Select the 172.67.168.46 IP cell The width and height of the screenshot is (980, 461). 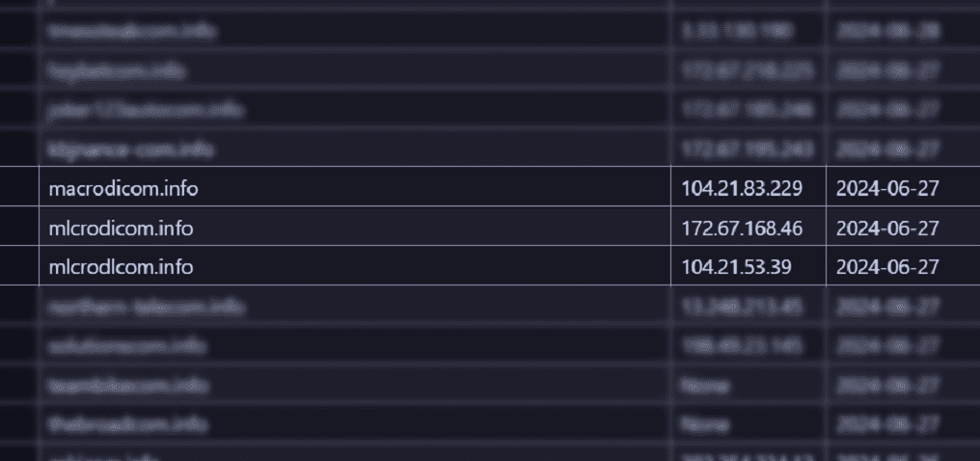pyautogui.click(x=749, y=226)
